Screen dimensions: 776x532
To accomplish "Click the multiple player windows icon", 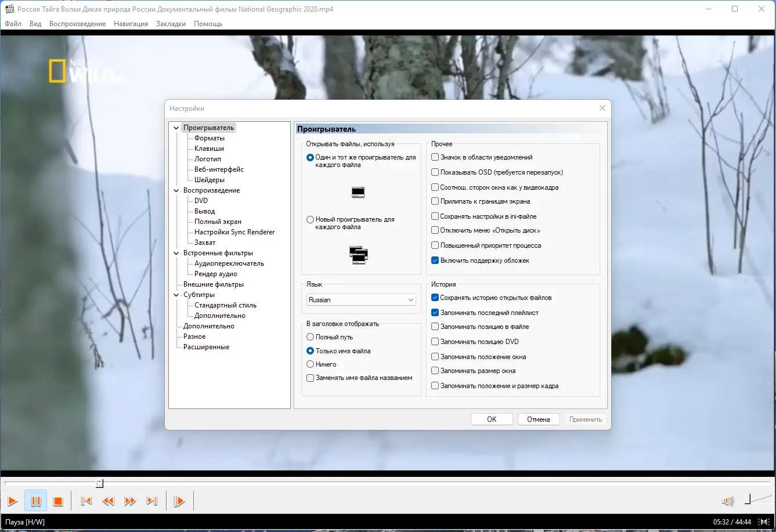I will pyautogui.click(x=359, y=255).
